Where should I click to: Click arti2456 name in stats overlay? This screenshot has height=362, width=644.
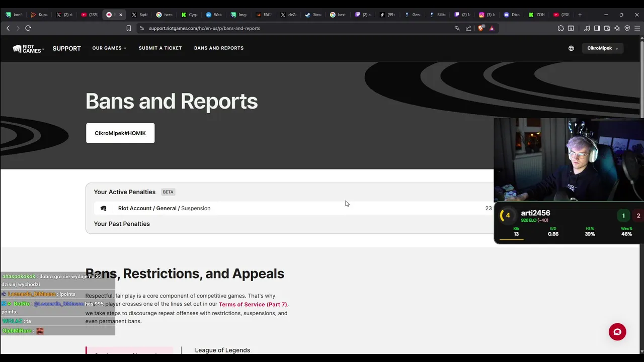click(535, 213)
